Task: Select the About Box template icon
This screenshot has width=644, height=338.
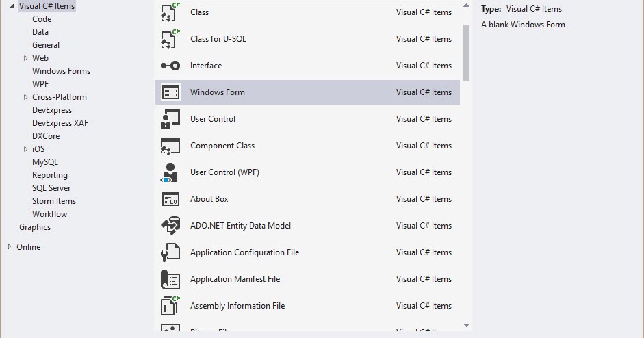Action: coord(170,199)
